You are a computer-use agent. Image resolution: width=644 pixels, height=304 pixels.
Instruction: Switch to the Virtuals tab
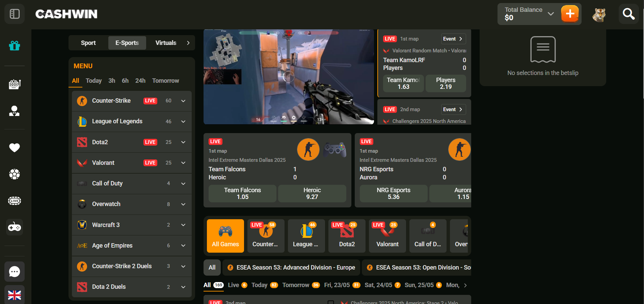[166, 43]
